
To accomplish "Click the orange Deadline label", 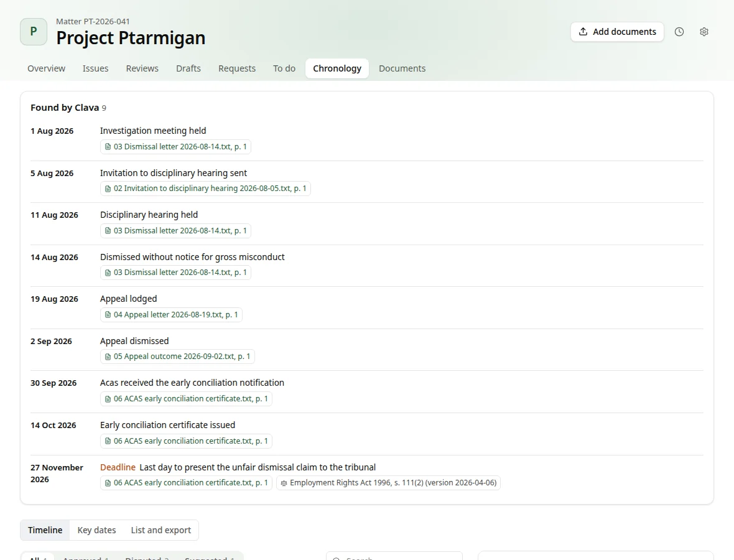I will (118, 467).
